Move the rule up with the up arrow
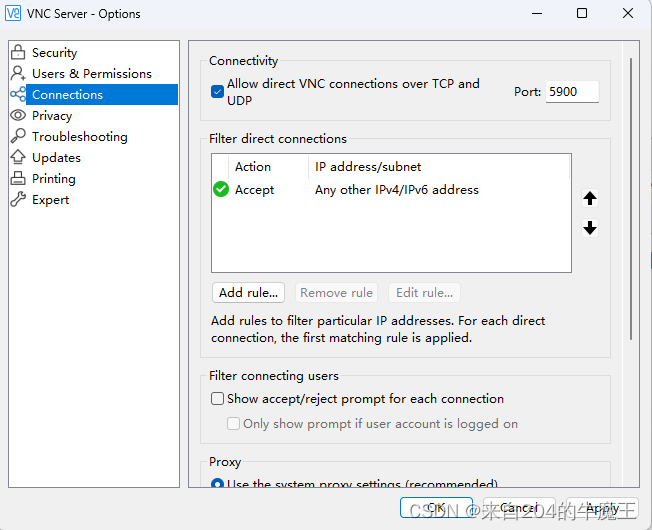The image size is (652, 530). [x=590, y=198]
